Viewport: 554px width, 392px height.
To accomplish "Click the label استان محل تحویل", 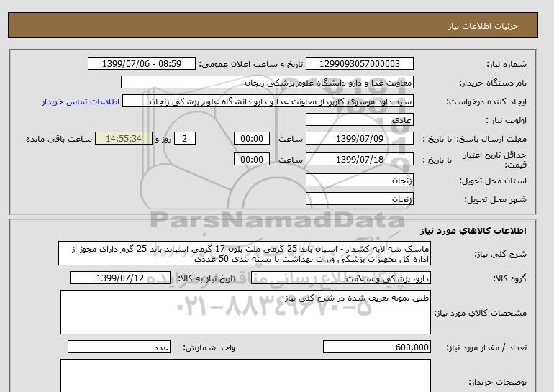I will point(493,181).
